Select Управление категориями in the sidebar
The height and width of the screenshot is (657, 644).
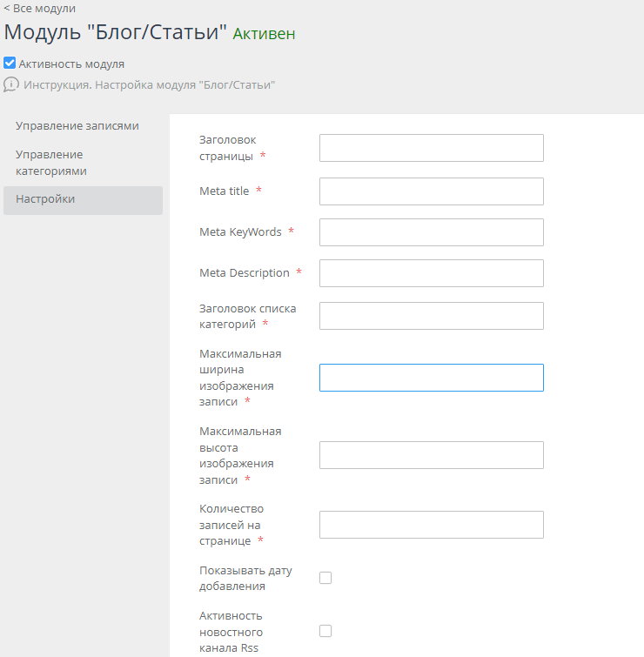click(51, 163)
